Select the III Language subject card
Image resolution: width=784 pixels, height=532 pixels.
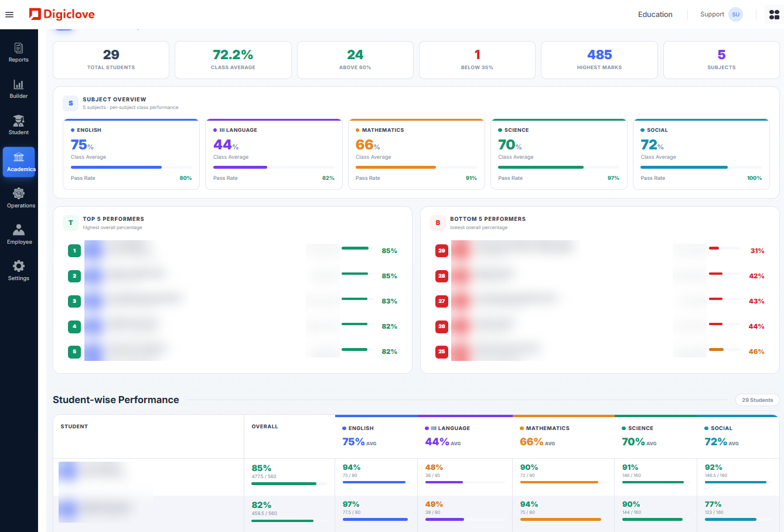point(274,155)
